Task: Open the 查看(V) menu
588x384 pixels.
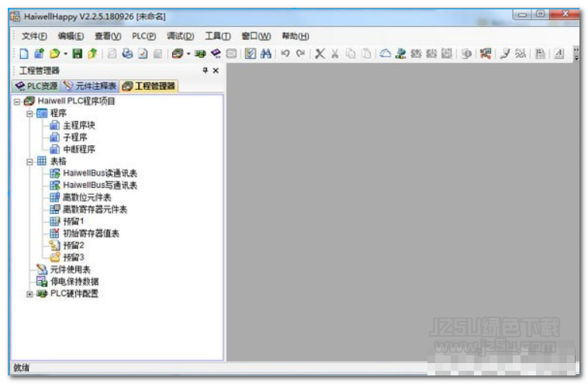Action: [108, 36]
